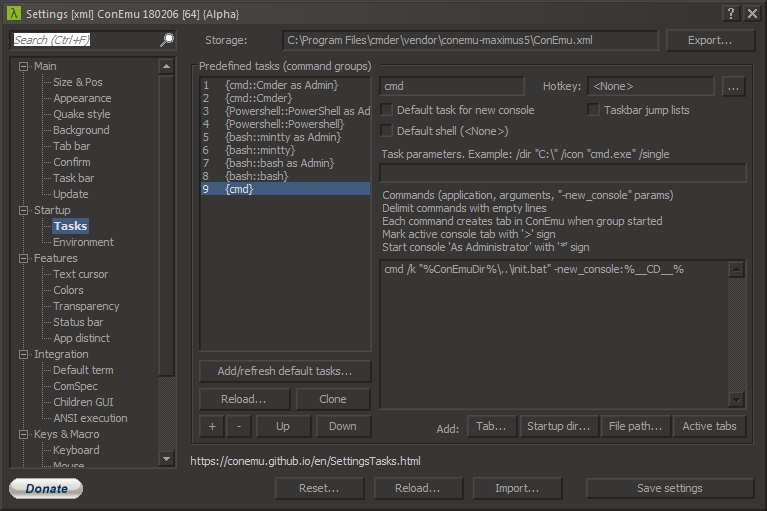The height and width of the screenshot is (511, 767).
Task: Click Clone button
Action: [333, 399]
